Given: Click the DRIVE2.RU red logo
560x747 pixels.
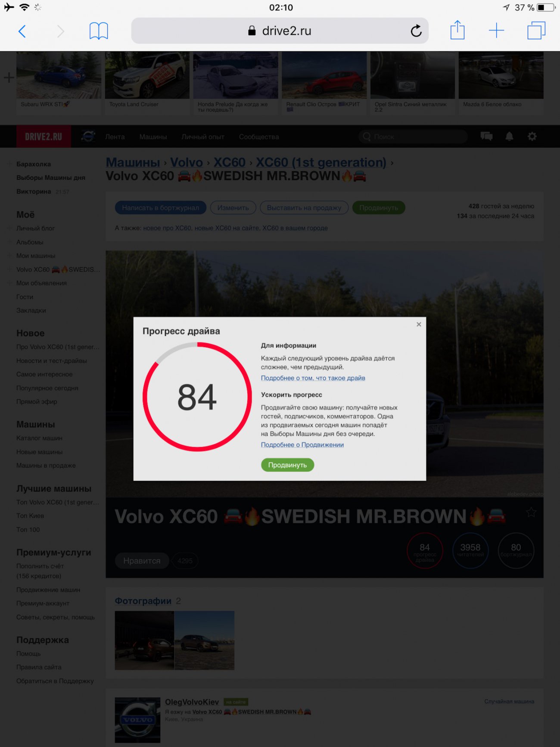Looking at the screenshot, I should click(x=44, y=137).
